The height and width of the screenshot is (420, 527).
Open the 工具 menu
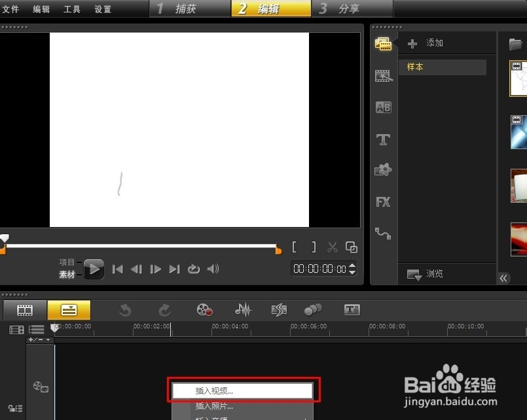[x=72, y=9]
